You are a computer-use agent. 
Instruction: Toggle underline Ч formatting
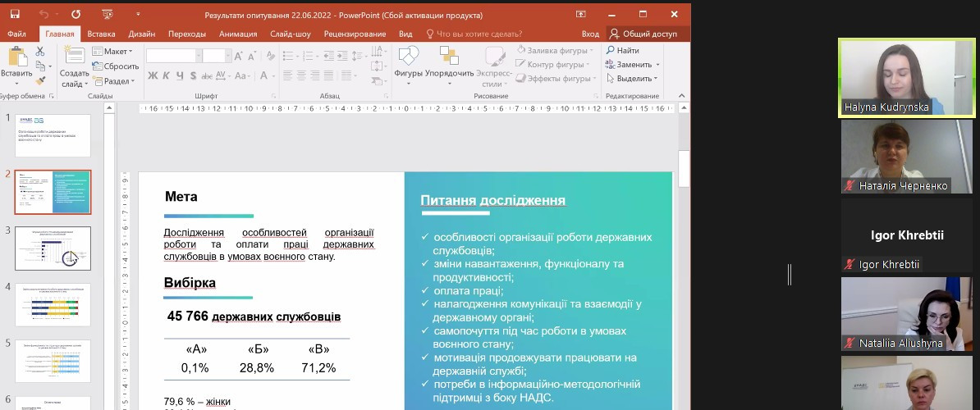(x=178, y=76)
